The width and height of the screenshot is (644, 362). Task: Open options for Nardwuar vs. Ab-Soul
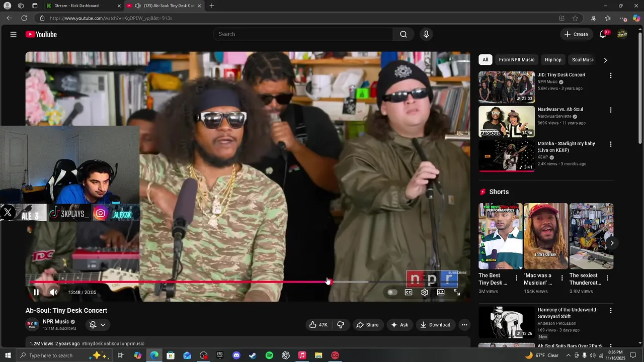tap(611, 110)
